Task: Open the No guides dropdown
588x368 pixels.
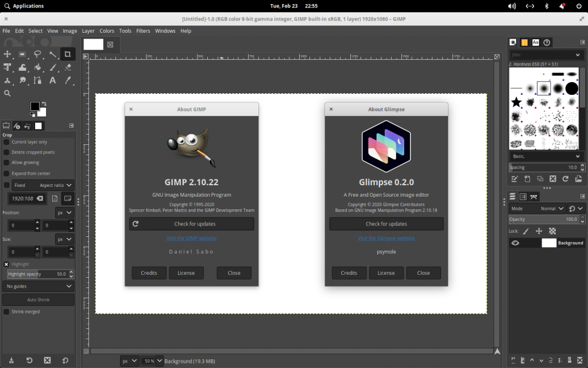Action: 38,286
